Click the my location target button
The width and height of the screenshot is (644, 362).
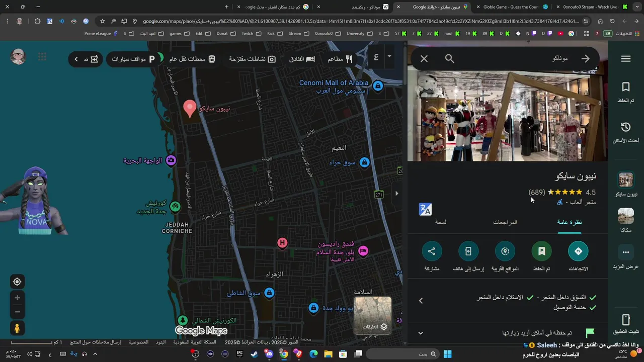point(17,282)
